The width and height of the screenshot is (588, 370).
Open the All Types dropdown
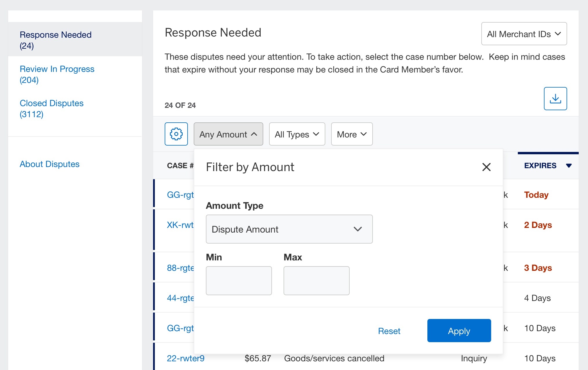297,134
